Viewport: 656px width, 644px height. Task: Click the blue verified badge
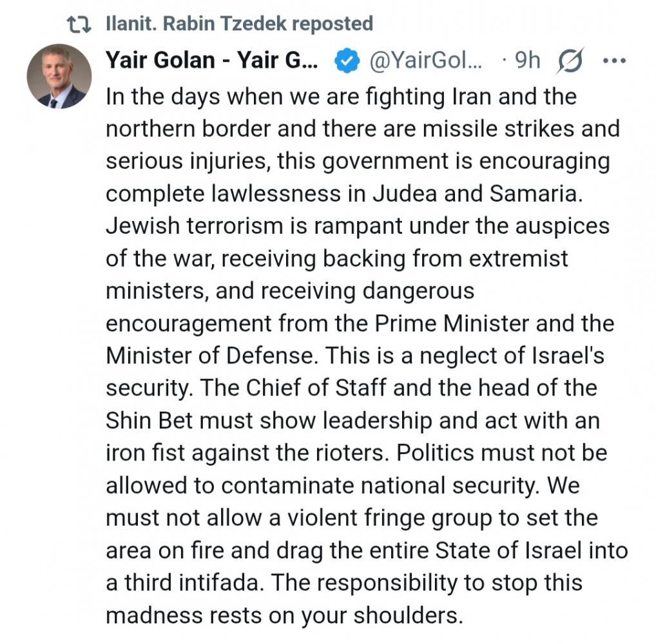point(346,61)
